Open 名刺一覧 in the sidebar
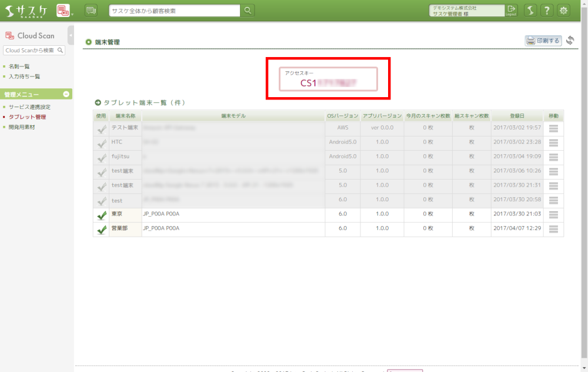Screen dimensions: 588x372 coord(19,67)
